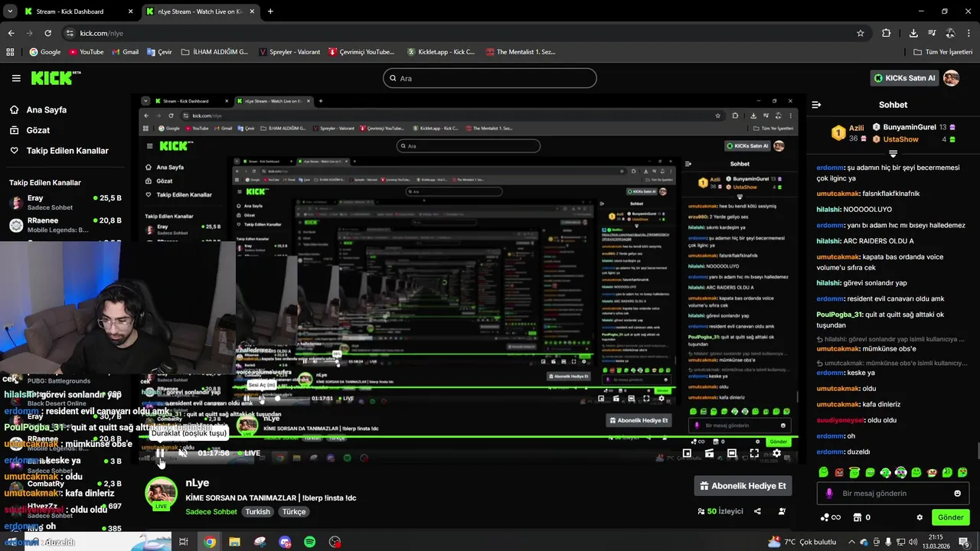
Task: Open browser downloads panel
Action: (x=913, y=33)
